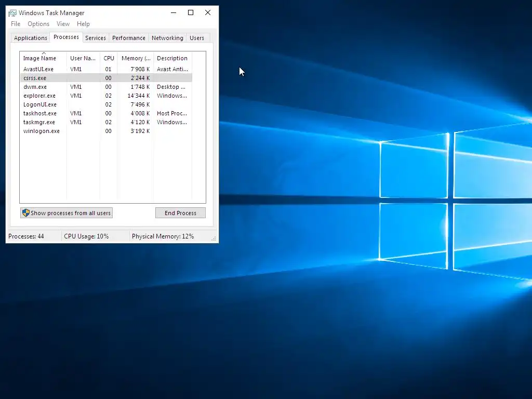Sort by the CPU column header
532x399 pixels.
[x=109, y=58]
